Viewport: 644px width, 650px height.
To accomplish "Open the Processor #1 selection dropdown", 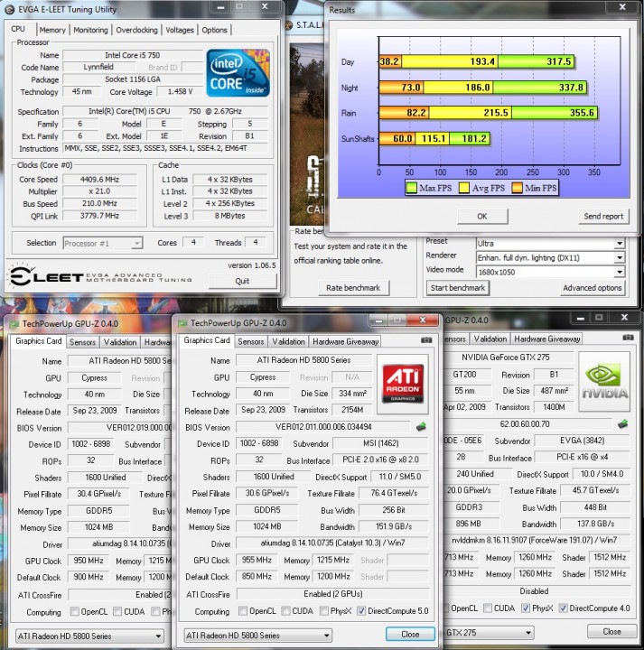I will (103, 244).
